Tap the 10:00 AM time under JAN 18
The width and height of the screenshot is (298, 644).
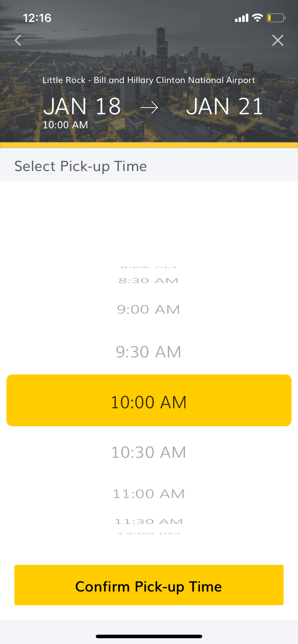pos(65,125)
